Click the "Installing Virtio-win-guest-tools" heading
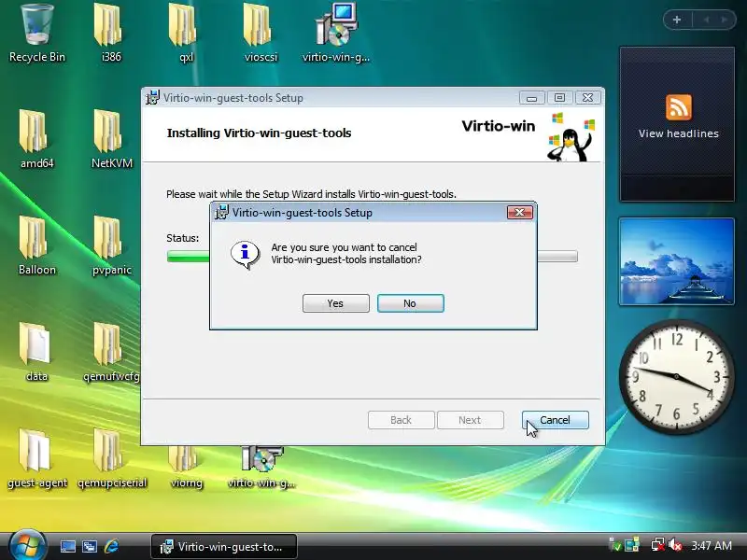747x560 pixels. tap(260, 133)
